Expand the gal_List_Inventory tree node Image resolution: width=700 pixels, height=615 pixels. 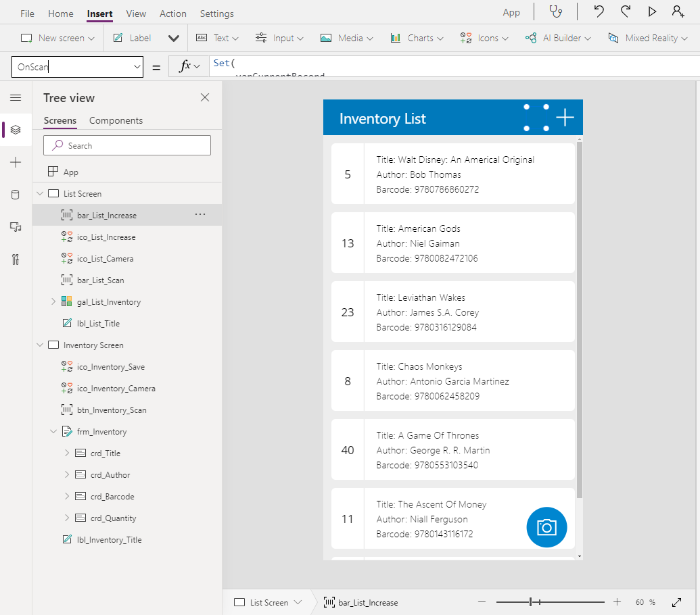(x=53, y=302)
